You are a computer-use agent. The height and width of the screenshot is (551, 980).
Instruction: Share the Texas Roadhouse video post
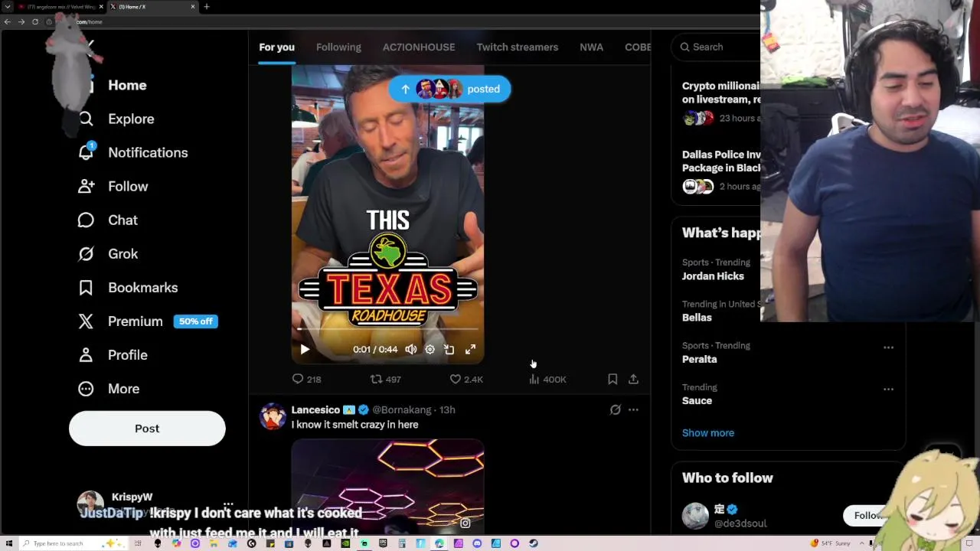(x=633, y=379)
